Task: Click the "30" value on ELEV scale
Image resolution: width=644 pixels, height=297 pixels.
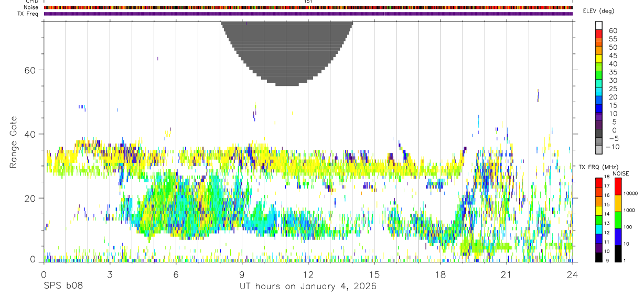Action: [x=613, y=81]
